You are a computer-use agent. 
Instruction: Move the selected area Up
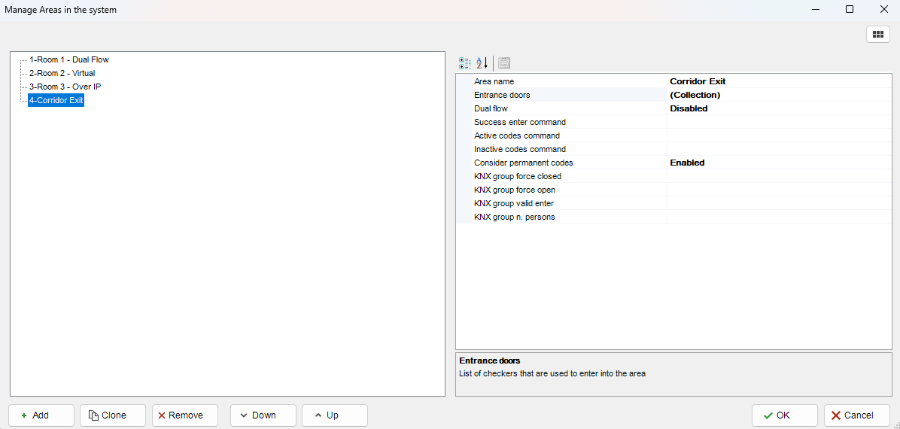pos(335,415)
